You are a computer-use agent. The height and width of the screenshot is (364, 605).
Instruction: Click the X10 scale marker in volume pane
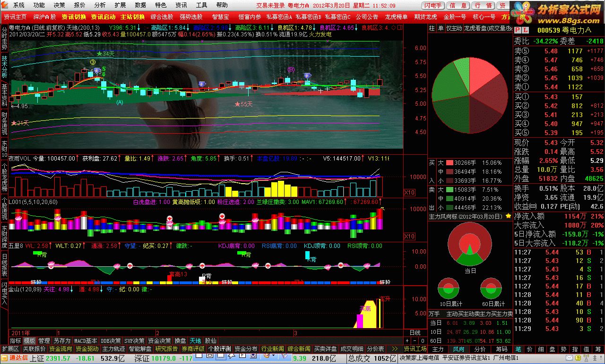coord(409,193)
